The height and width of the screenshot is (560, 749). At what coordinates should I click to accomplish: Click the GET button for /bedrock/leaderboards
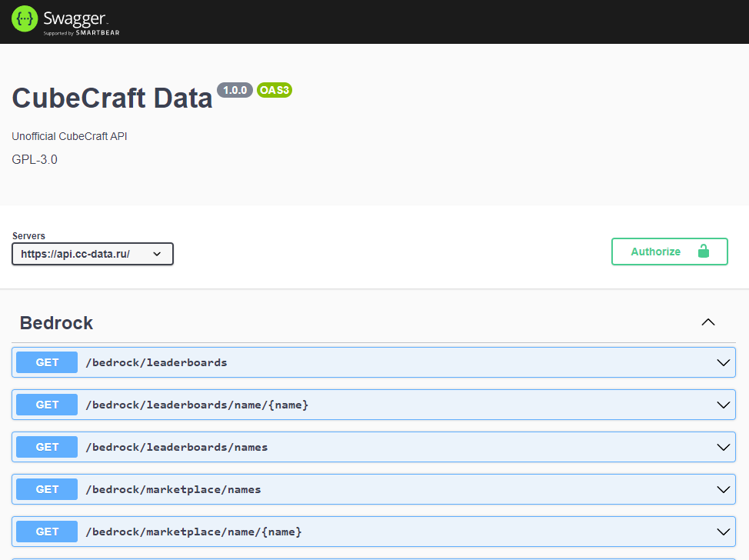tap(47, 362)
